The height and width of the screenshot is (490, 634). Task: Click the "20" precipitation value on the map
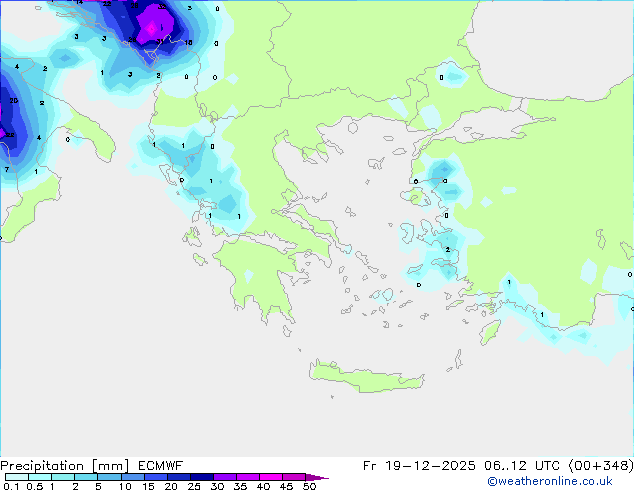point(14,101)
